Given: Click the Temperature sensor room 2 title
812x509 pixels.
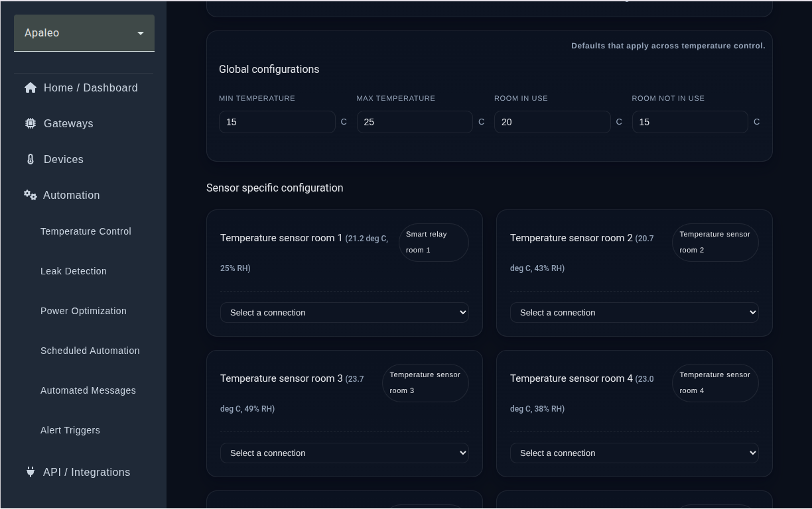Looking at the screenshot, I should coord(571,237).
